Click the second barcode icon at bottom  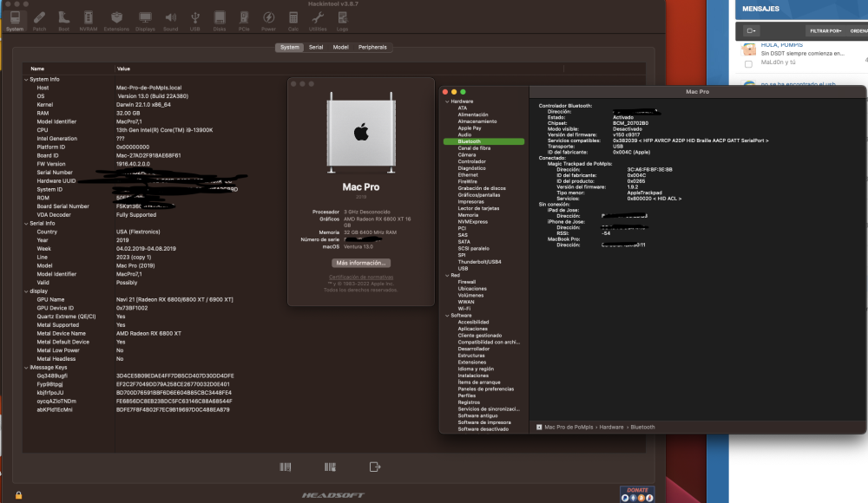(330, 467)
